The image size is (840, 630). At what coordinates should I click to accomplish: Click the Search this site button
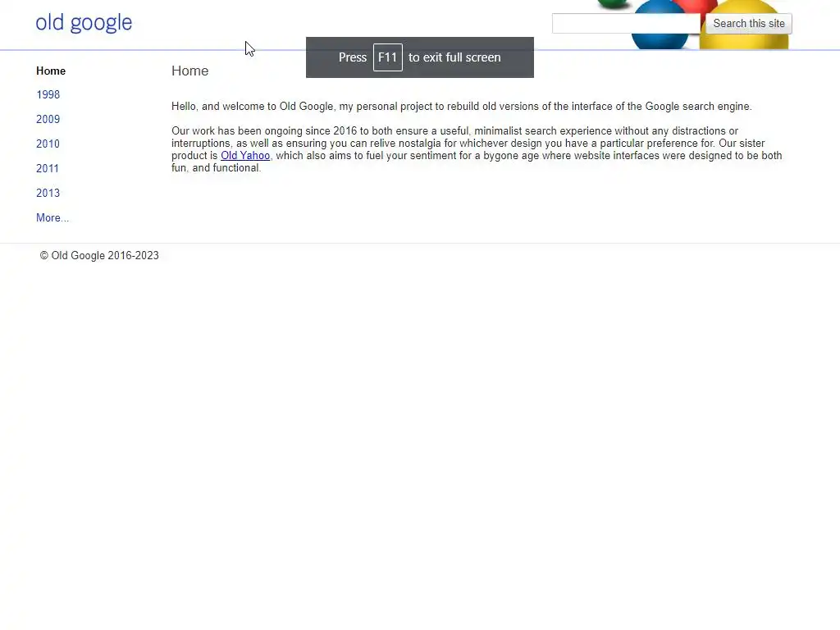748,24
